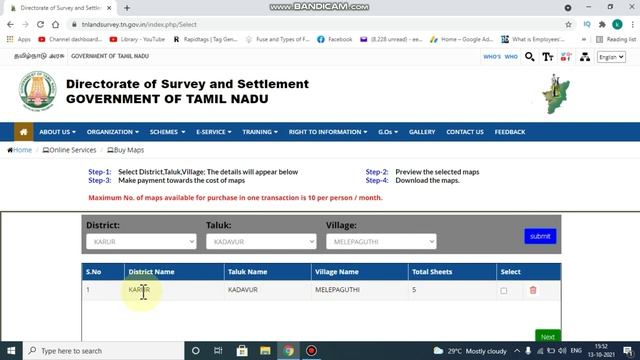Delete the MELEPAGUTHI row with the trash icon

[533, 290]
